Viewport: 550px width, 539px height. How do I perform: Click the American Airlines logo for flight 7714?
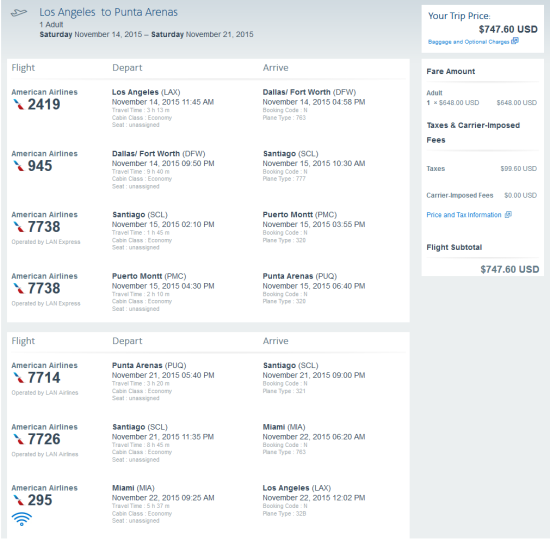pyautogui.click(x=19, y=378)
